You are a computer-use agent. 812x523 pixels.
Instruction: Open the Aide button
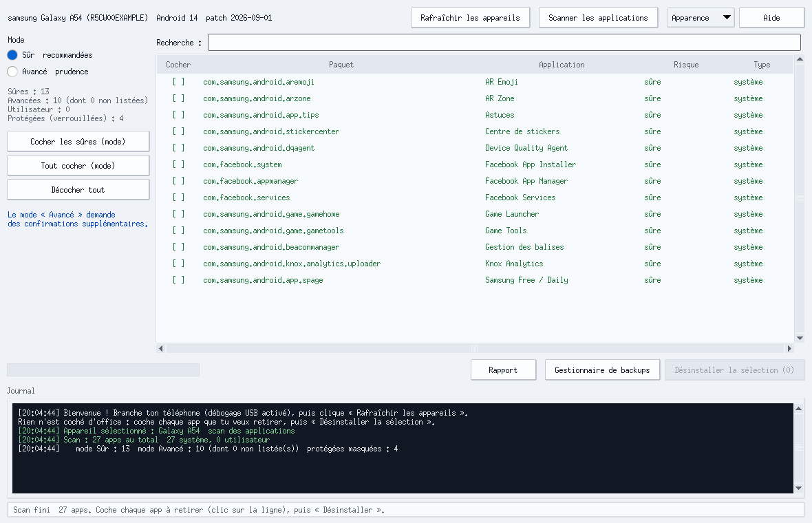coord(771,18)
